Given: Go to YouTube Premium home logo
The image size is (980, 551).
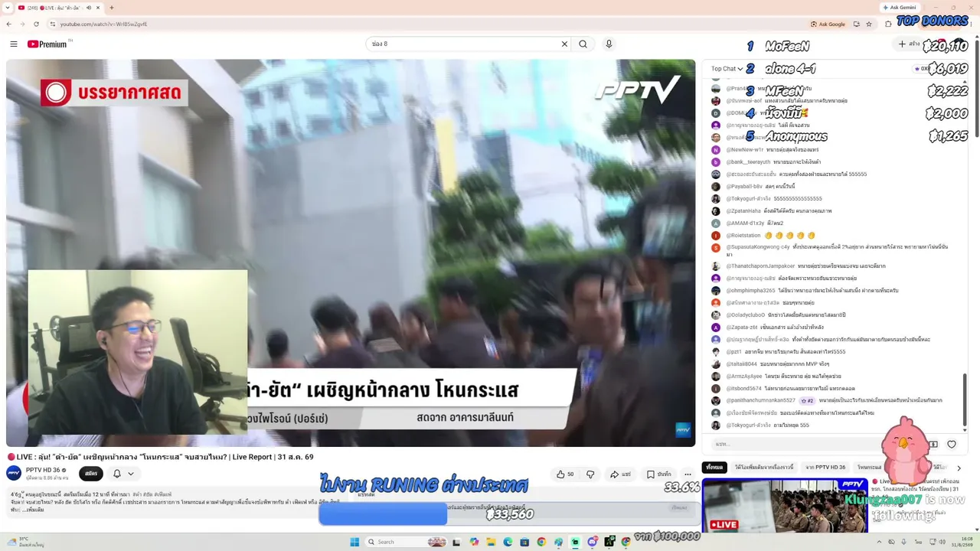Looking at the screenshot, I should 47,44.
